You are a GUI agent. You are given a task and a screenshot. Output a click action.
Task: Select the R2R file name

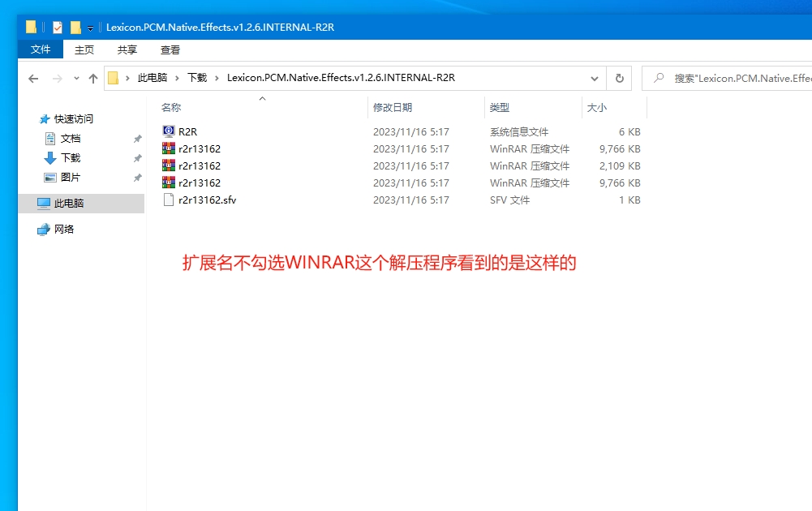[x=188, y=132]
